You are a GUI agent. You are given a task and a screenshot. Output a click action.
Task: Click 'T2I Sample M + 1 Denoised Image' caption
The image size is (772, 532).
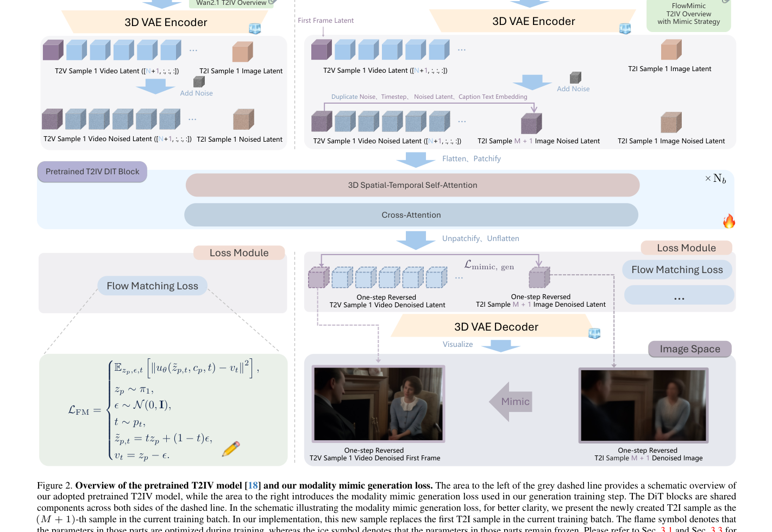click(648, 458)
